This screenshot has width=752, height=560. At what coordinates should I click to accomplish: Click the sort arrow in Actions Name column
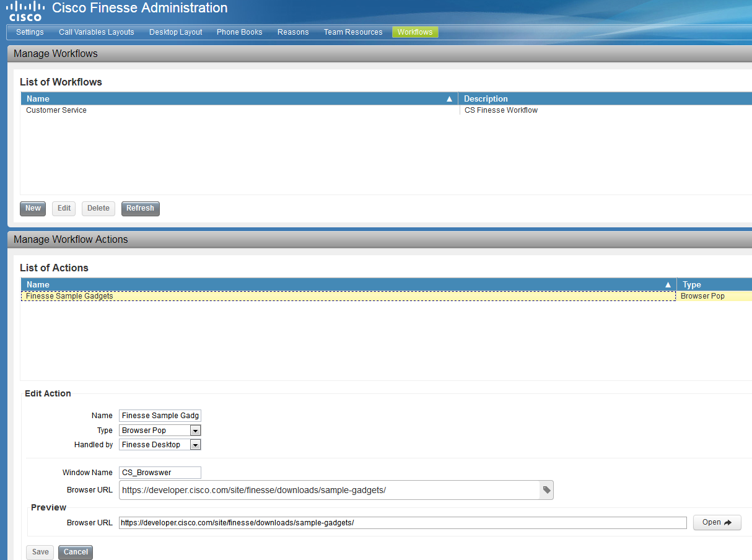pos(668,285)
